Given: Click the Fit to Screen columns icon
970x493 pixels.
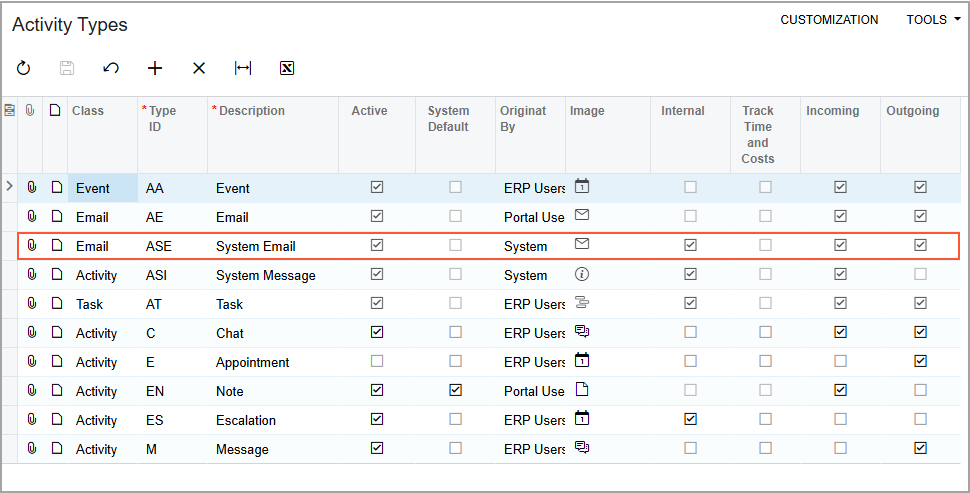Looking at the screenshot, I should pos(243,68).
